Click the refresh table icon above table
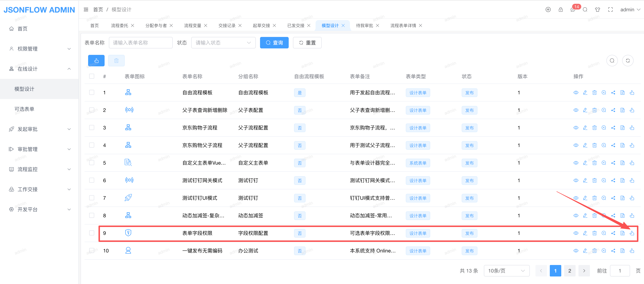644x284 pixels. click(x=628, y=61)
